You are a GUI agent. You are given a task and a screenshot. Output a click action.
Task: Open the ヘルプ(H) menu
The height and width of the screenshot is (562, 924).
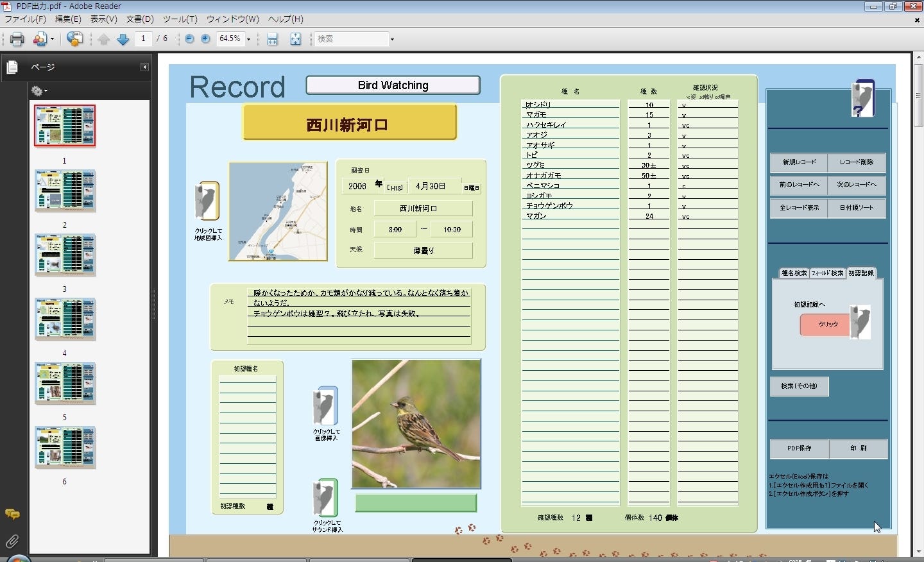tap(286, 19)
